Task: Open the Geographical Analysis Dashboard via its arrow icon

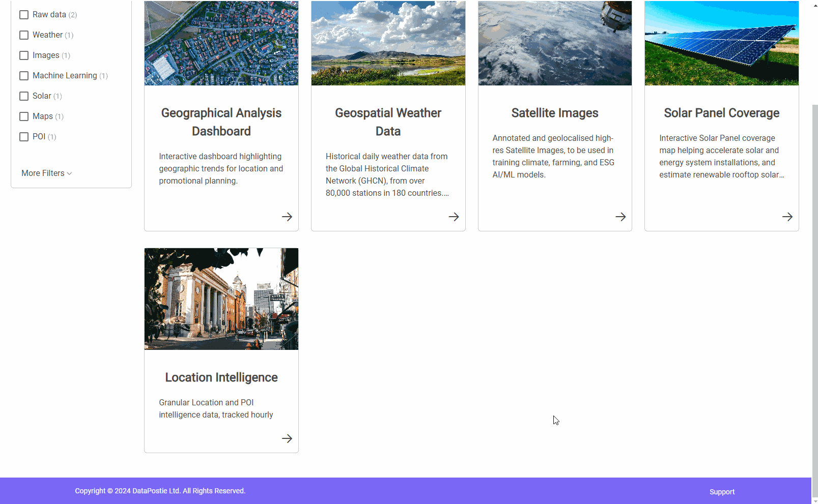Action: click(287, 217)
